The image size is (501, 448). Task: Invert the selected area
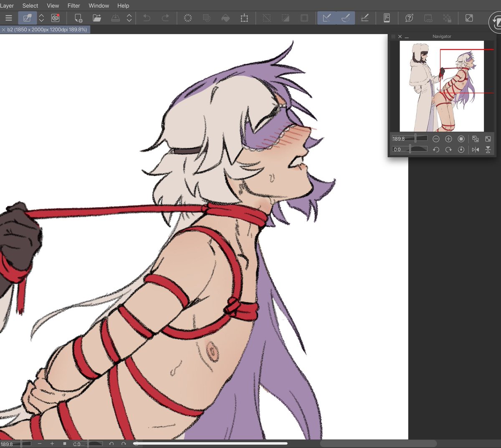pyautogui.click(x=285, y=18)
